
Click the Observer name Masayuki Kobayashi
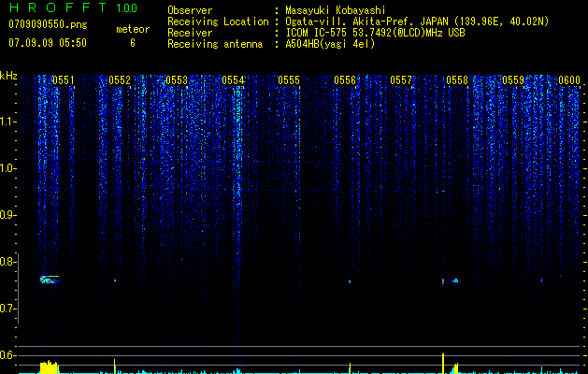coord(336,10)
